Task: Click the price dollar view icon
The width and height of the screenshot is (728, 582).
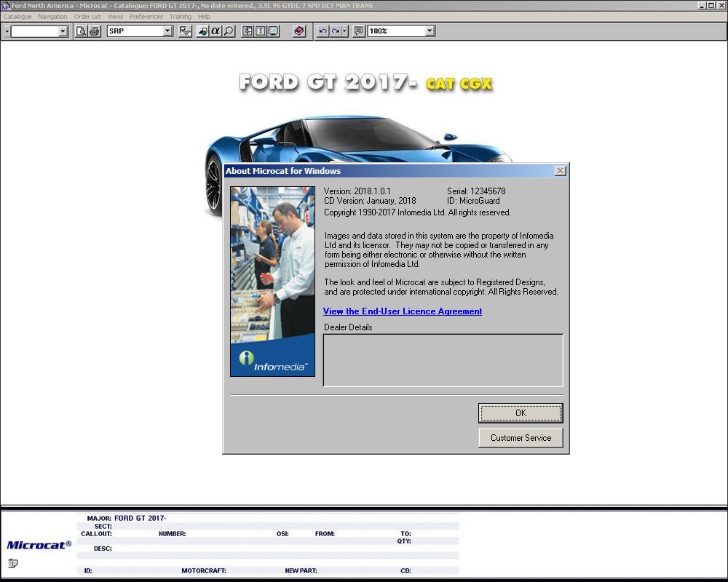Action: tap(261, 31)
